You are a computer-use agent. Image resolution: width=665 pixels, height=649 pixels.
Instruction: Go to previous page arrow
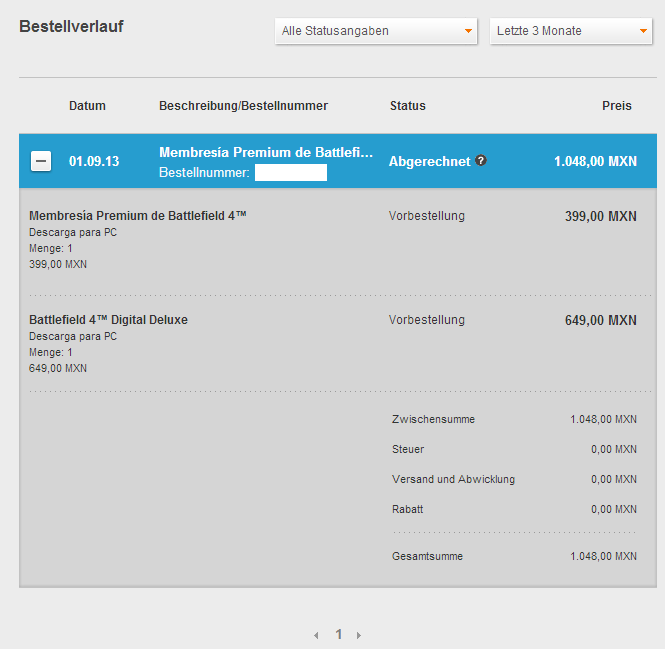[x=316, y=635]
